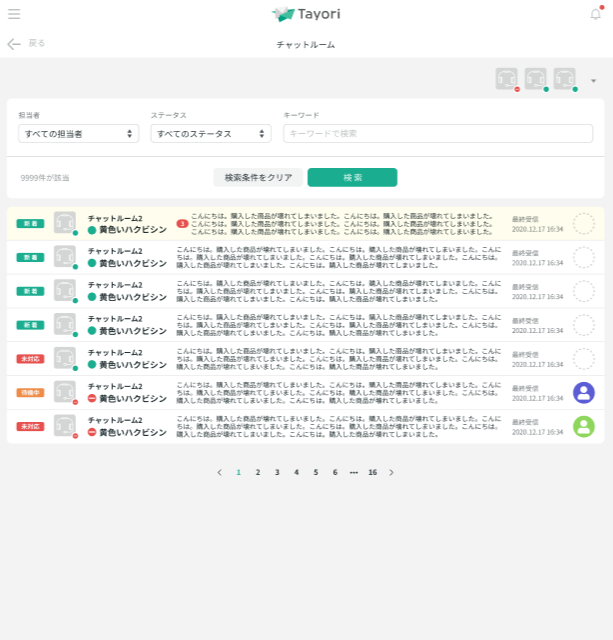The width and height of the screenshot is (613, 640).
Task: Click the red unread badge showing 3
Action: (182, 224)
